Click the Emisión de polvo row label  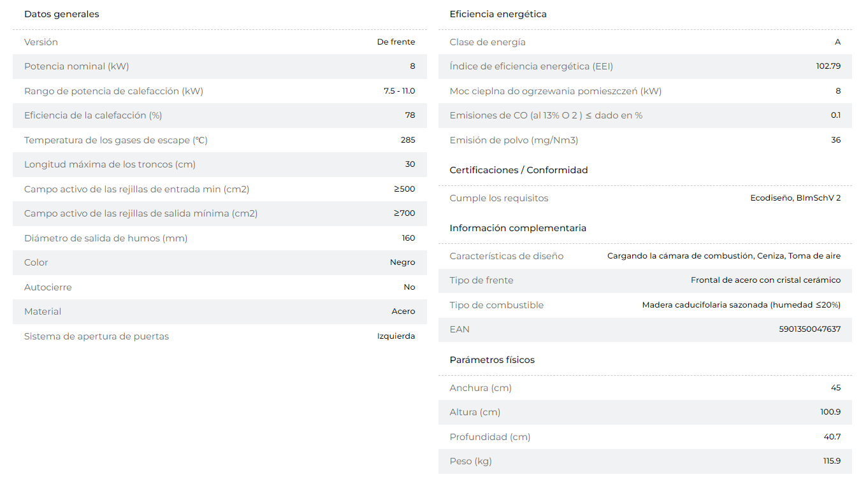[514, 140]
